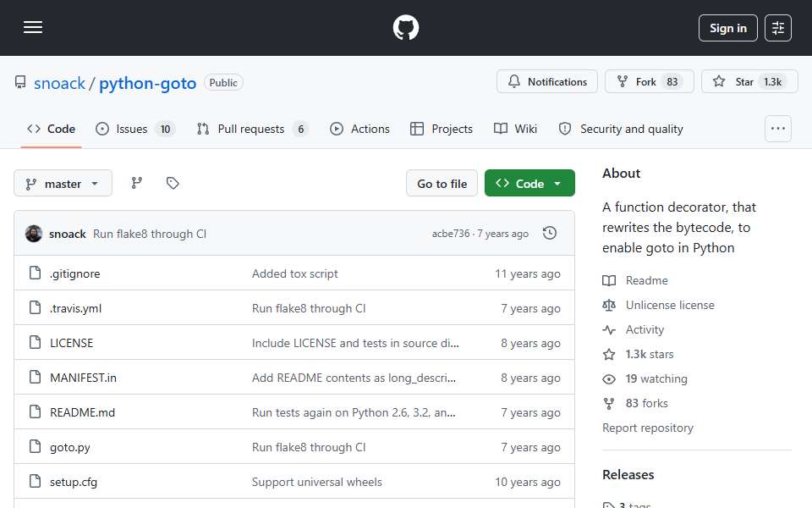Click the Go to file button
Image resolution: width=812 pixels, height=508 pixels.
[x=442, y=184]
